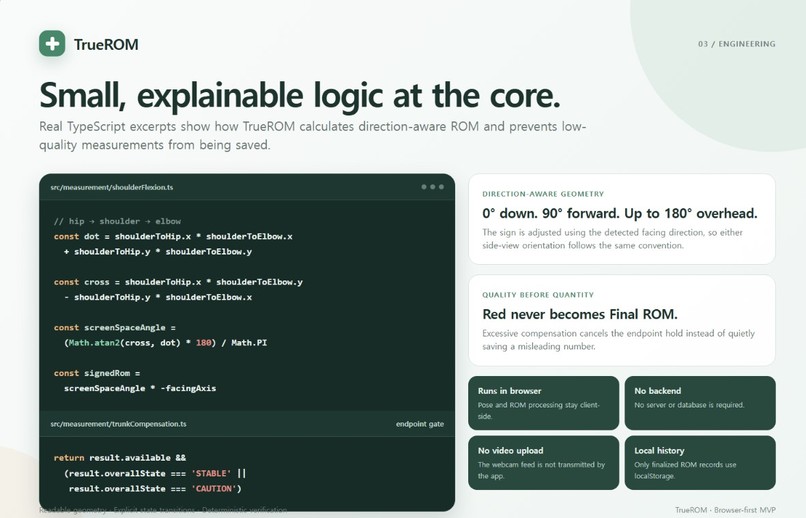Select the comment line '// hip → shoulder → elbow'
Screen dimensions: 806x518
coord(117,221)
